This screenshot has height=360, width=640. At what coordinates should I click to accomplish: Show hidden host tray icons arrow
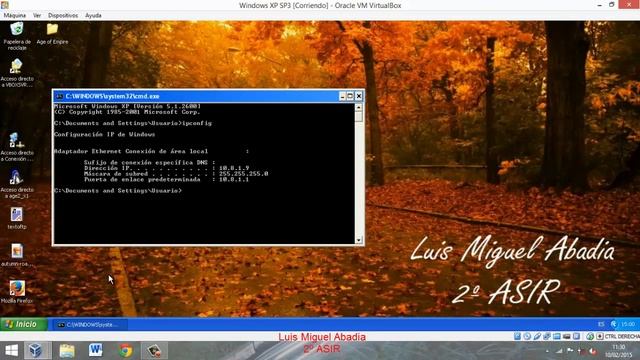547,351
